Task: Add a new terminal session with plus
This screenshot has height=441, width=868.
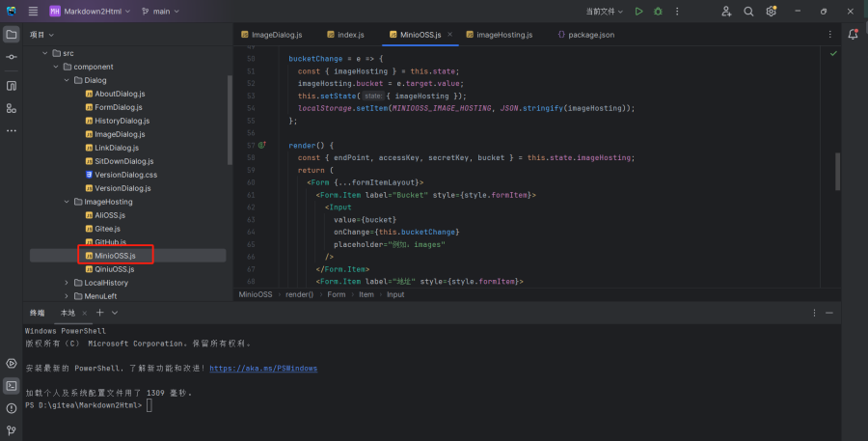Action: (99, 313)
